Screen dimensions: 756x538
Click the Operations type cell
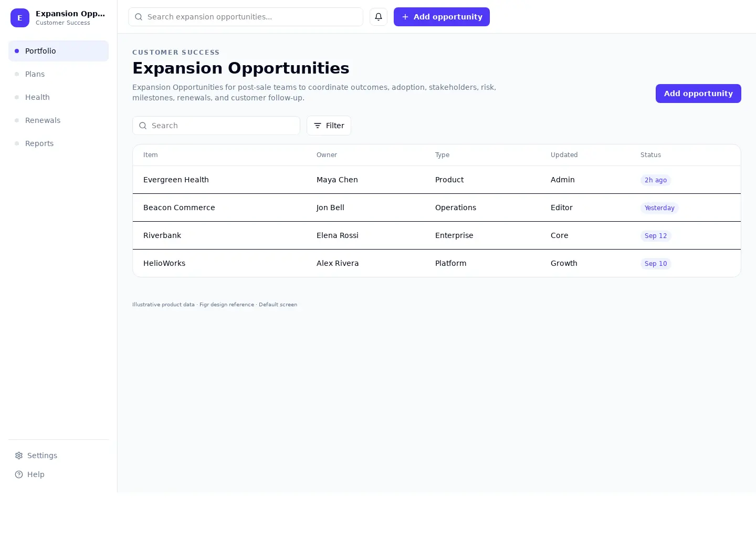[x=456, y=208]
